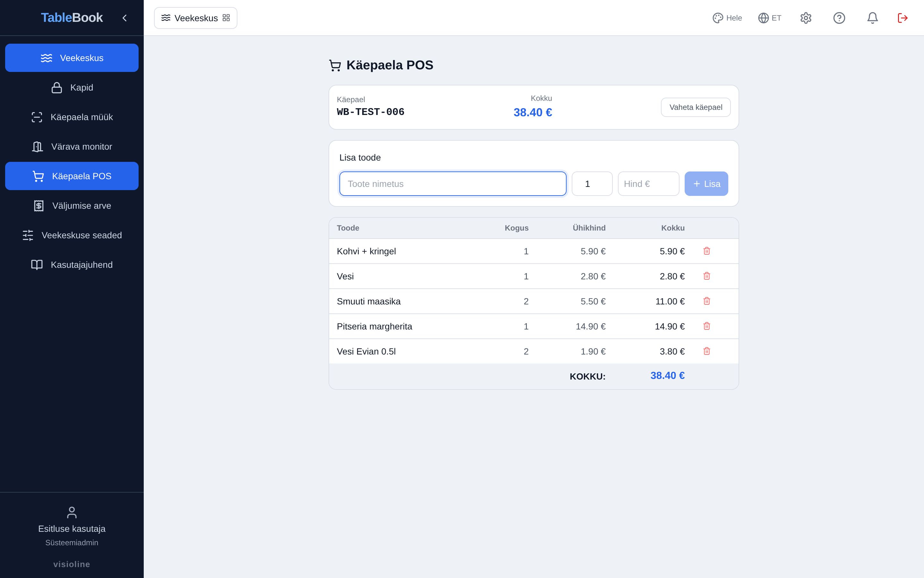
Task: Open settings via the gear icon
Action: click(806, 18)
